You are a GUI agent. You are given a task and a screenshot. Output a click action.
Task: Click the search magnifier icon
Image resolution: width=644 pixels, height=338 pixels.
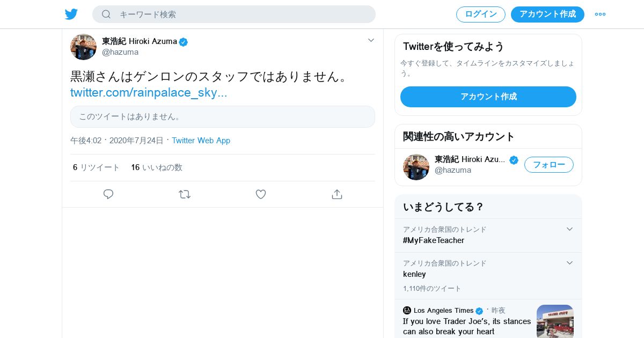[106, 14]
